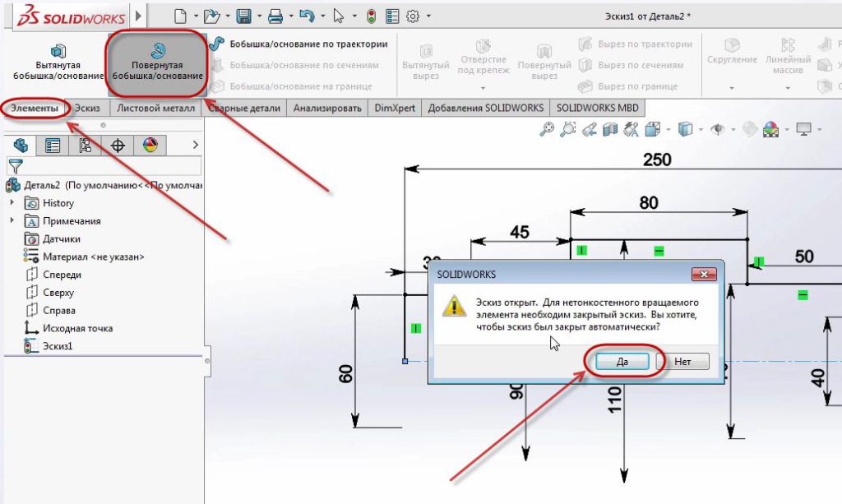This screenshot has height=504, width=842.
Task: Click the Open file icon
Action: tap(211, 16)
